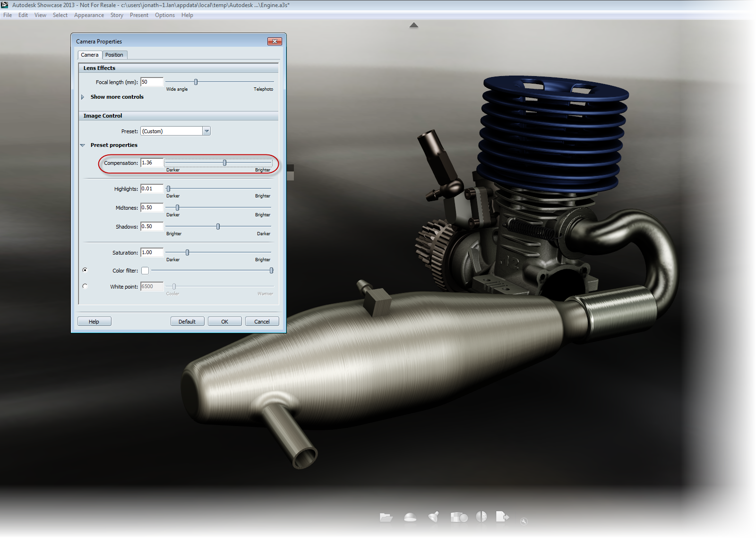The height and width of the screenshot is (538, 756).
Task: Open the Alternatives panel icon
Action: tap(481, 517)
